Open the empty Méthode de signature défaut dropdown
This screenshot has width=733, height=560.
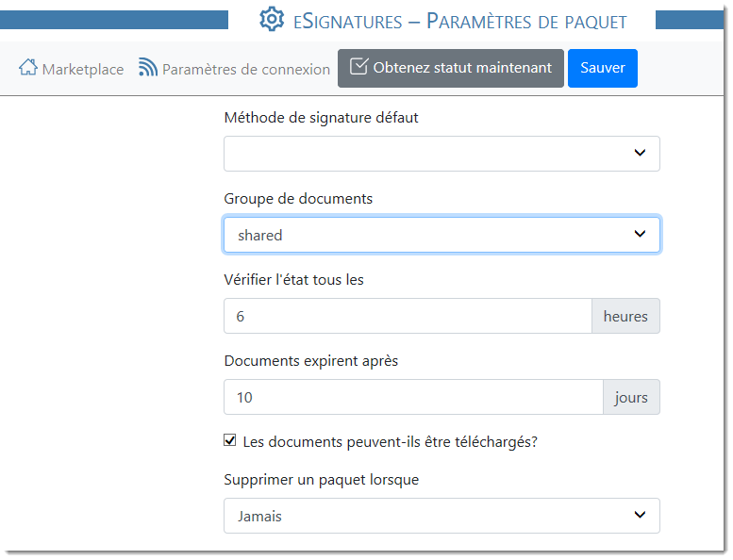click(x=425, y=154)
